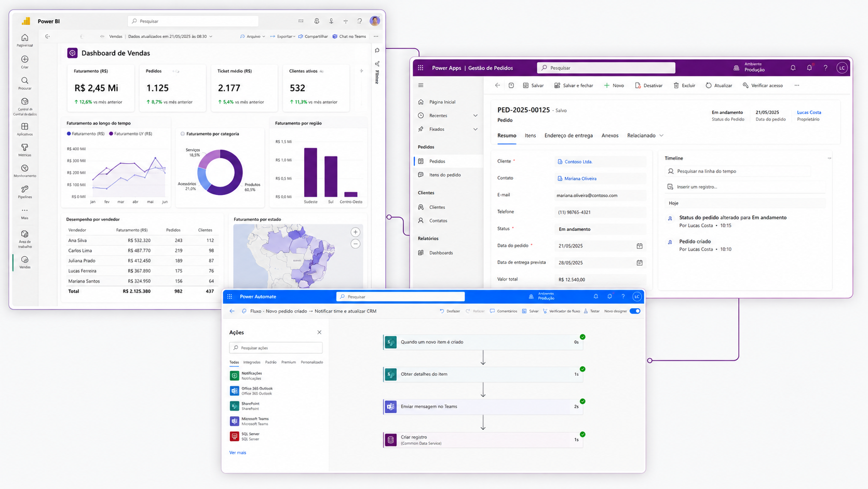Open Exportar dropdown in Power BI toolbar

point(282,36)
